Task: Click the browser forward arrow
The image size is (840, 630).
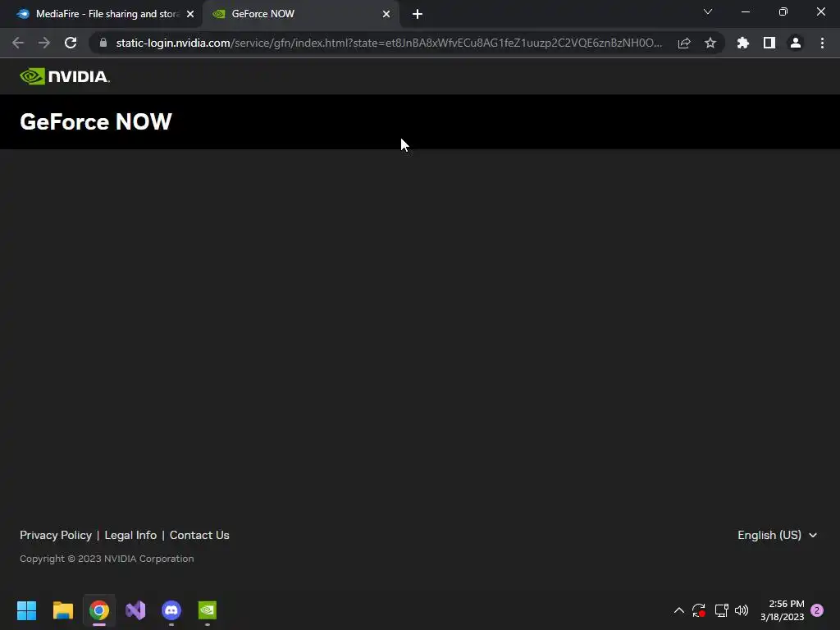Action: coord(44,43)
